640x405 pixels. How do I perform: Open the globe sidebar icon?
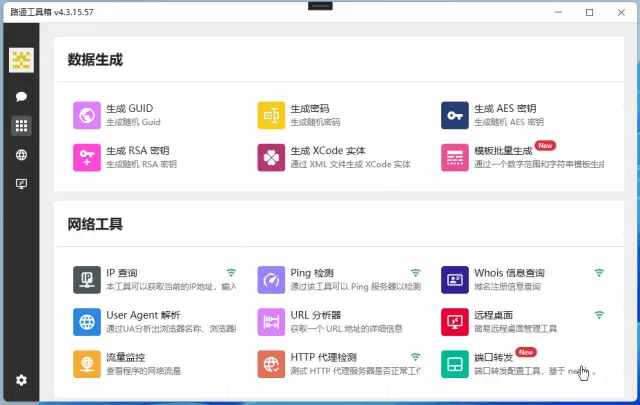(x=21, y=155)
